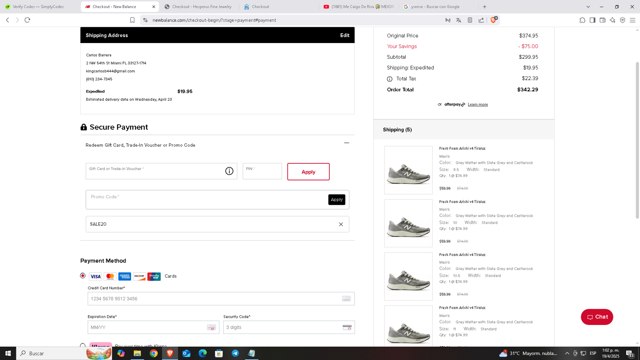
Task: Click the gift card info icon
Action: tap(229, 171)
